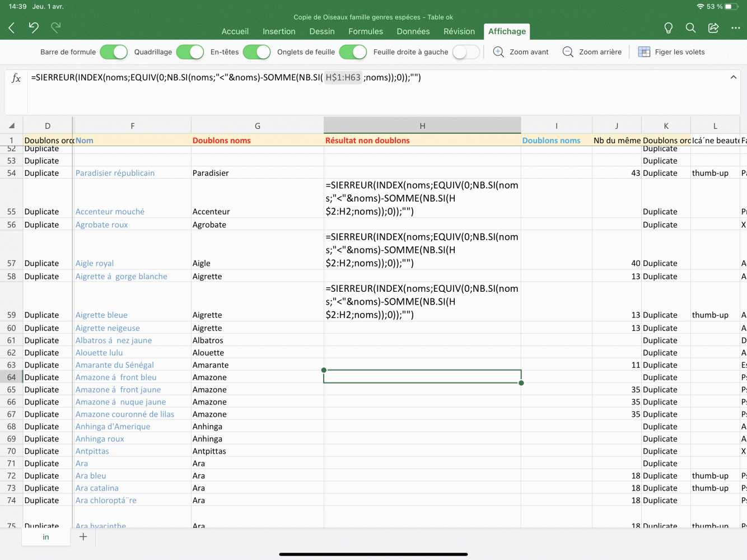Open the share icon
The height and width of the screenshot is (560, 747).
713,28
